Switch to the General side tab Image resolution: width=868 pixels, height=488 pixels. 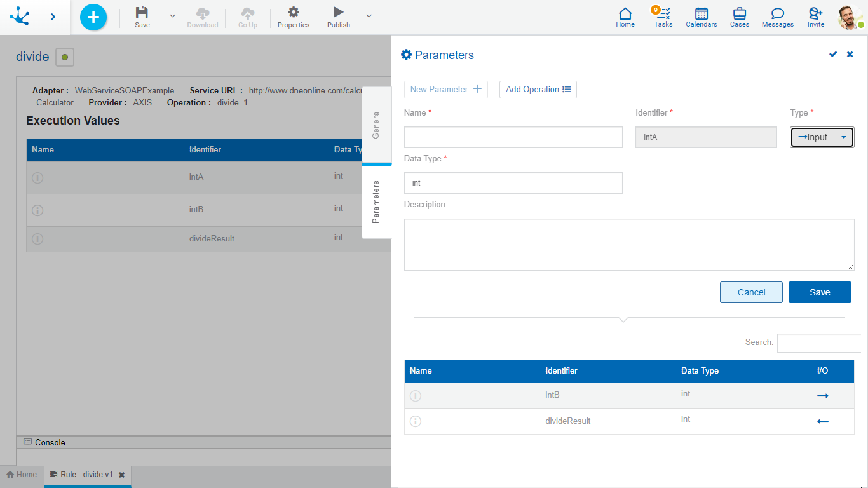tap(376, 125)
